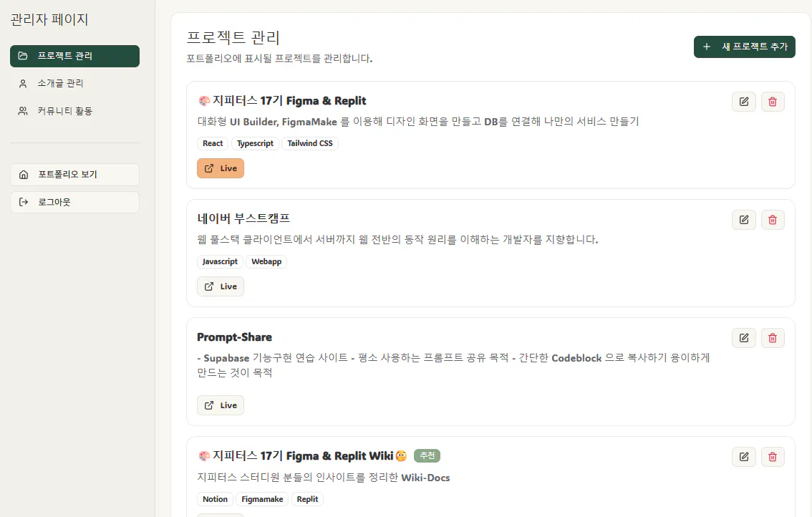Click the 포트폴리오 보기 button

(x=74, y=175)
